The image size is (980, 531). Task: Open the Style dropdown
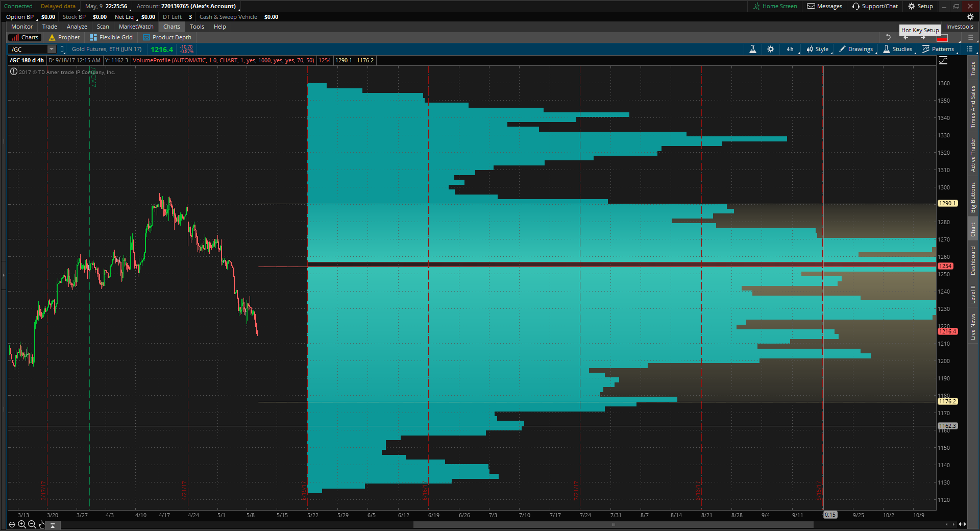(x=818, y=49)
